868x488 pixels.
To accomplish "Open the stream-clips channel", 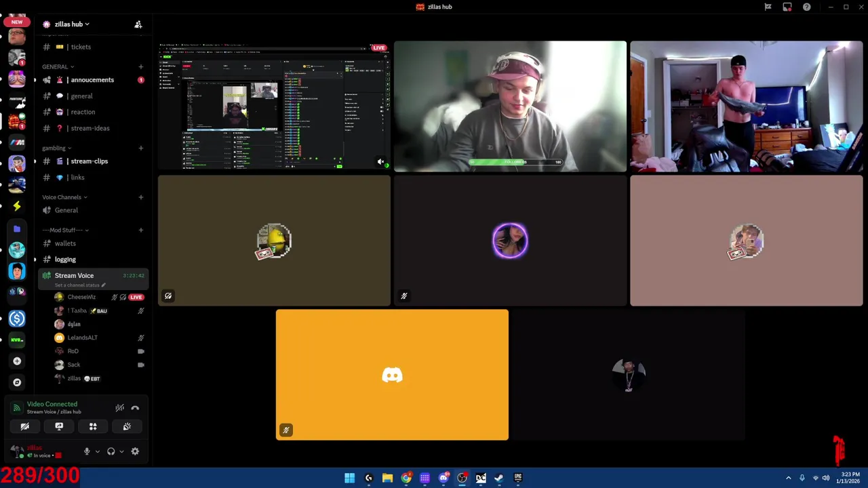I will (94, 161).
